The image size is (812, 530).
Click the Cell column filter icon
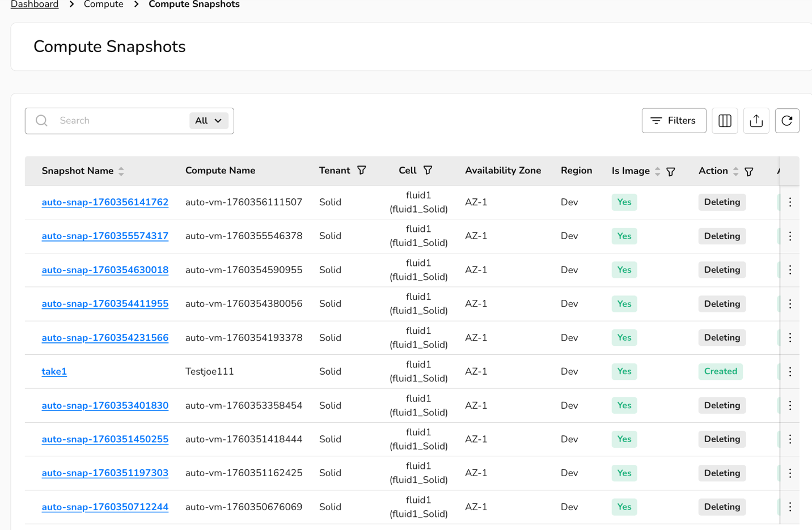(428, 171)
